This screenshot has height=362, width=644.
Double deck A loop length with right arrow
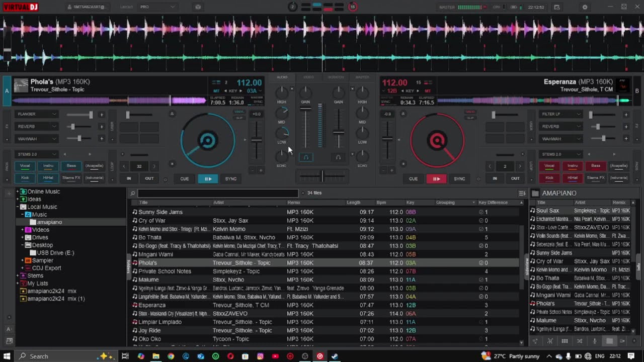pyautogui.click(x=154, y=166)
